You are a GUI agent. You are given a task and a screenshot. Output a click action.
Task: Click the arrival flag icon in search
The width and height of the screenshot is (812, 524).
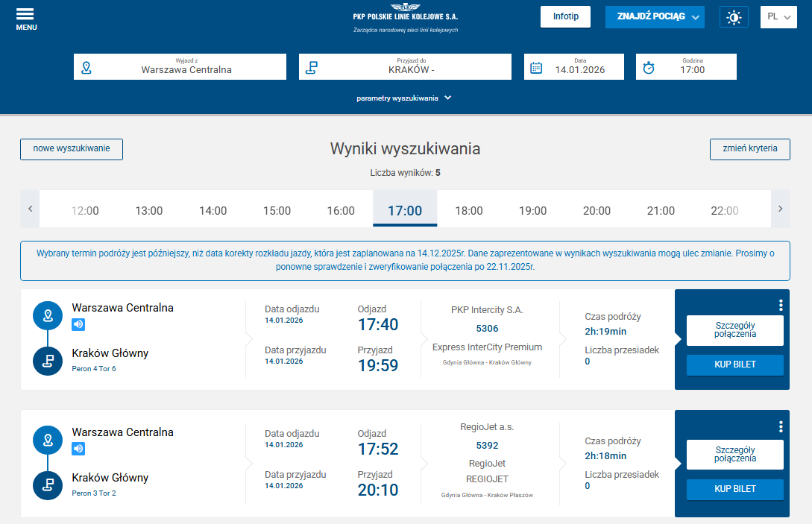(x=311, y=67)
